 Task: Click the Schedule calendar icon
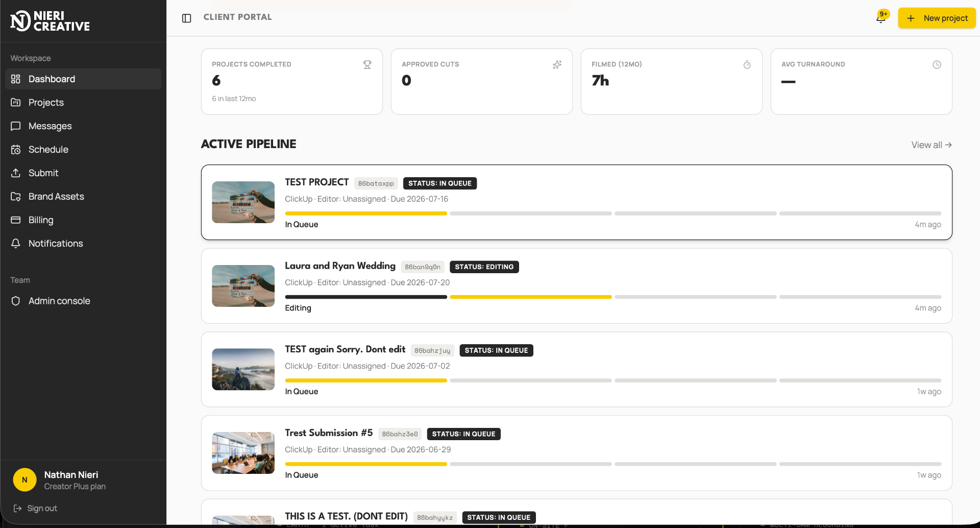click(16, 150)
